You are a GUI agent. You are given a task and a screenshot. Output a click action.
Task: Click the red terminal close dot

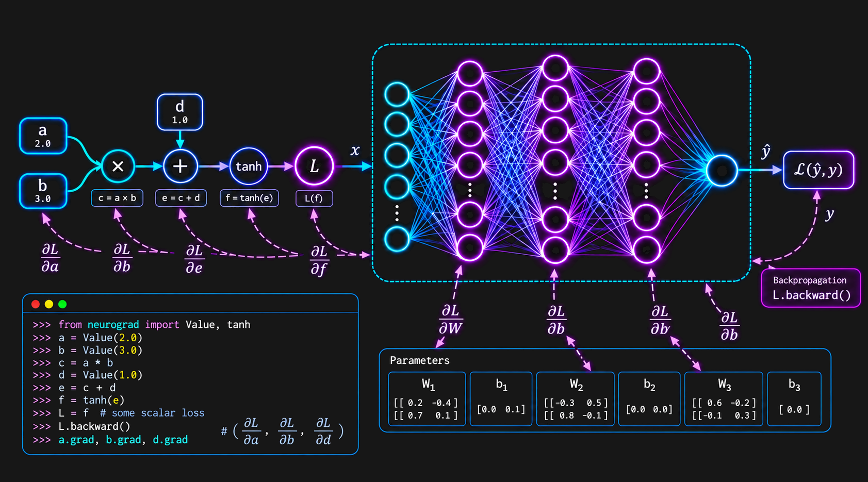36,304
